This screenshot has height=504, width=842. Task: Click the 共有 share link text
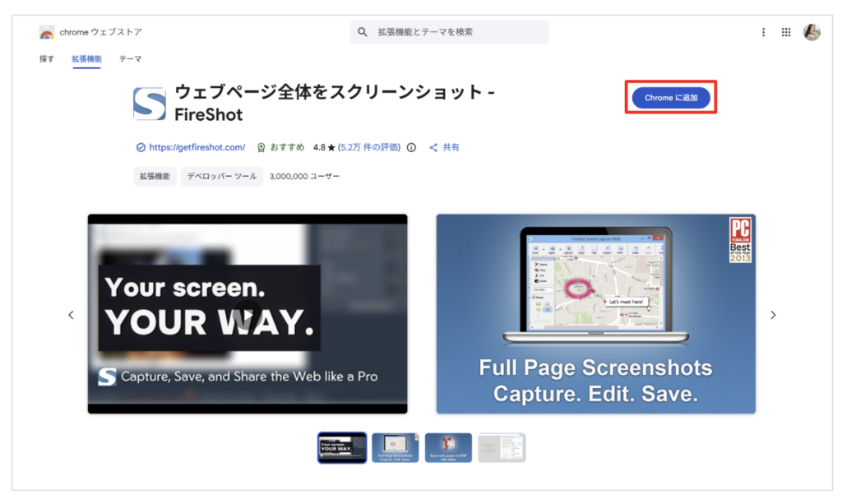coord(451,148)
